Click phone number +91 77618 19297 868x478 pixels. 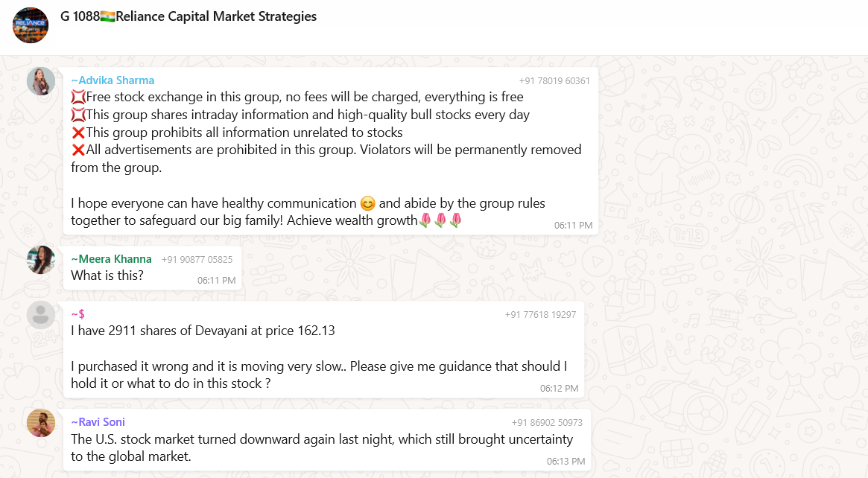(540, 315)
